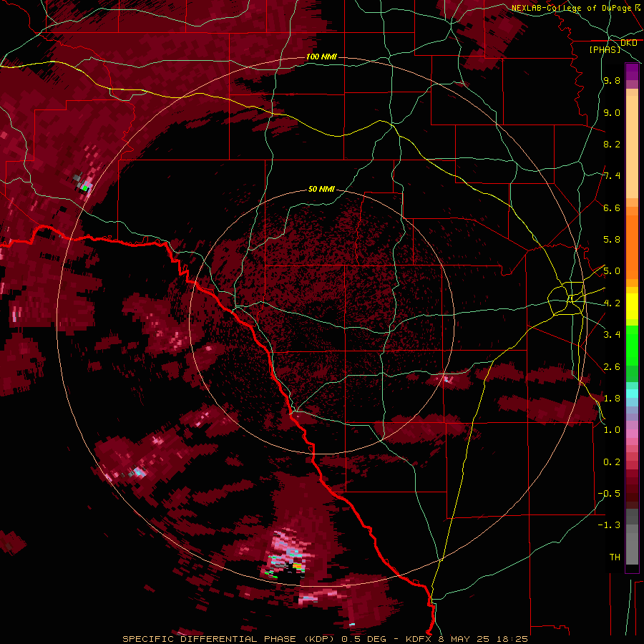
Task: Select the 5.8 value on the color scale
Action: (612, 240)
